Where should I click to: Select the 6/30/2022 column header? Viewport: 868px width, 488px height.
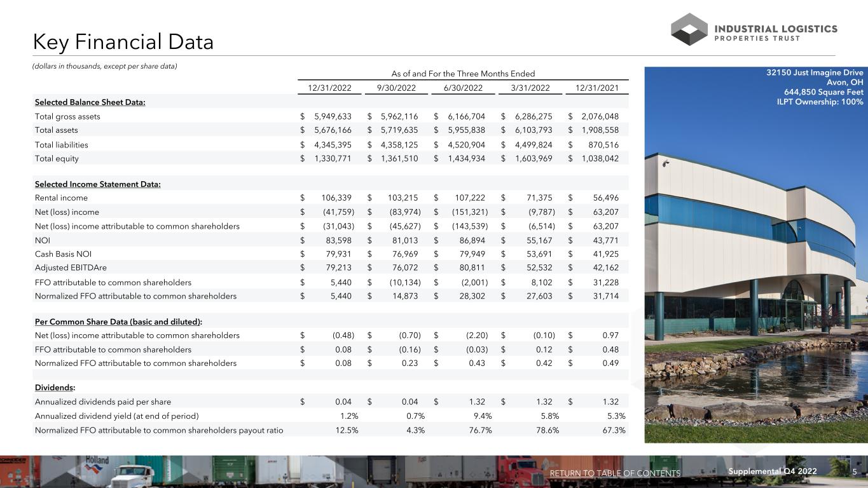pos(462,88)
